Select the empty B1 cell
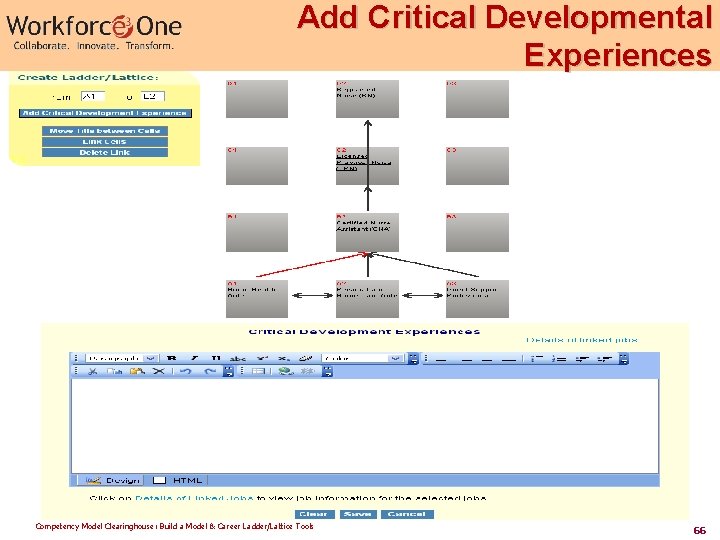 click(x=257, y=232)
